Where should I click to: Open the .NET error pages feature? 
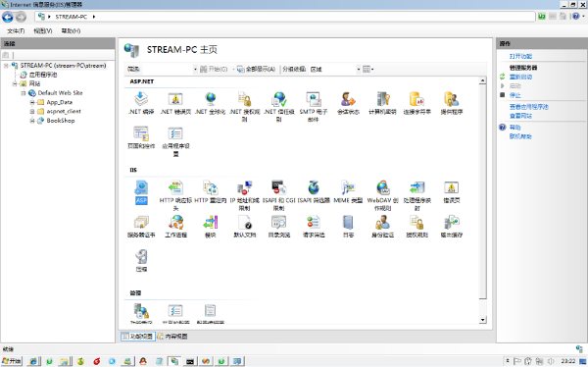pos(175,103)
